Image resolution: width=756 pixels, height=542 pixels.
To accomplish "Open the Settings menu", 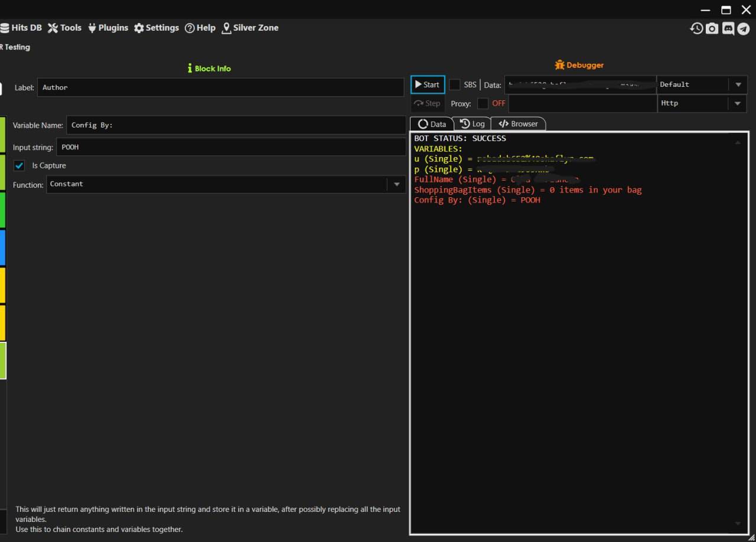I will [157, 28].
